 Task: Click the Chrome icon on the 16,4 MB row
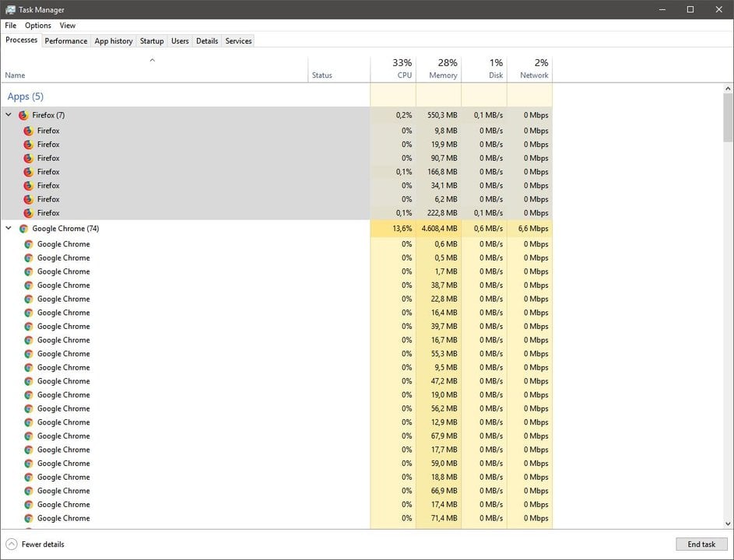29,313
